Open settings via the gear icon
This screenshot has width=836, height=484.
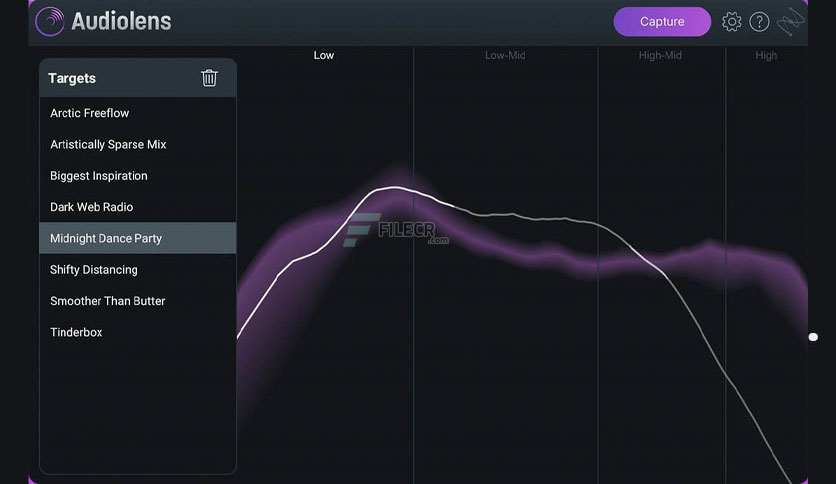tap(732, 22)
